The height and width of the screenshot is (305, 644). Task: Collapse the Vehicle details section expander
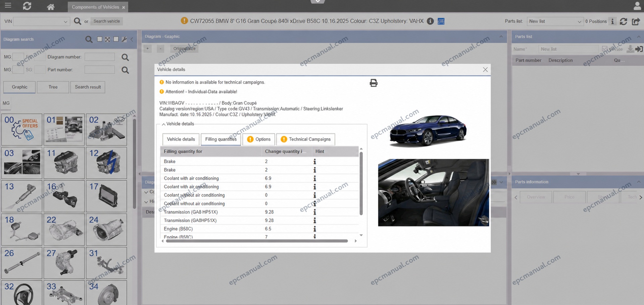pyautogui.click(x=163, y=124)
